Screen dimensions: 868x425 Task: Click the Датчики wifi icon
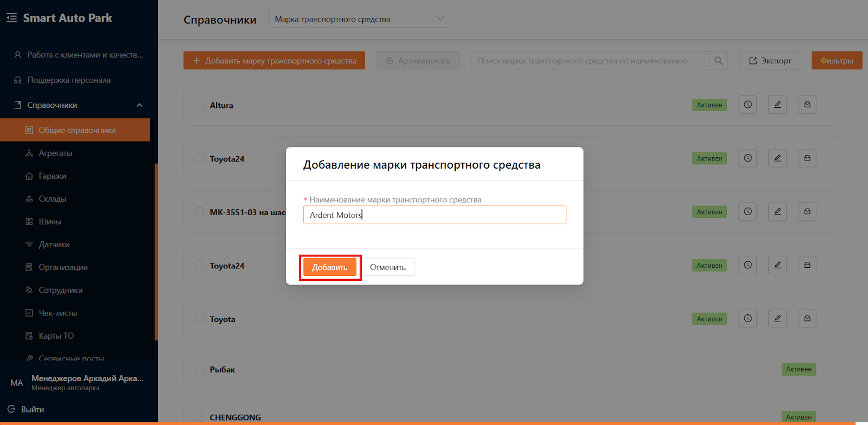(x=29, y=244)
